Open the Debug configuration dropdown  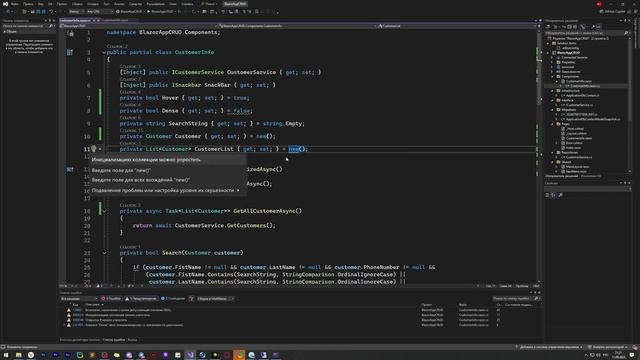click(x=76, y=12)
